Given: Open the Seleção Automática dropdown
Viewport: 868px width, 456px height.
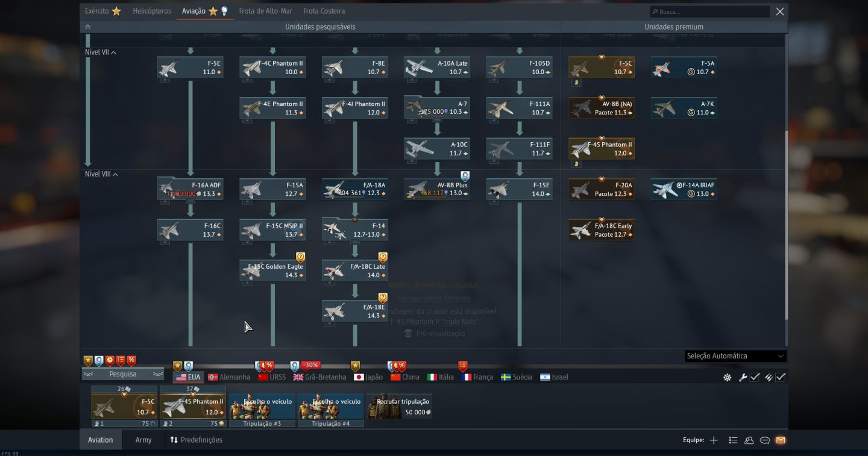Looking at the screenshot, I should coord(735,356).
